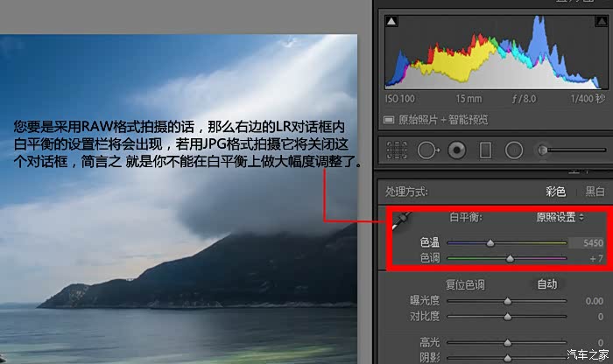The height and width of the screenshot is (364, 613).
Task: Click the 自动 auto tone button
Action: pyautogui.click(x=547, y=284)
